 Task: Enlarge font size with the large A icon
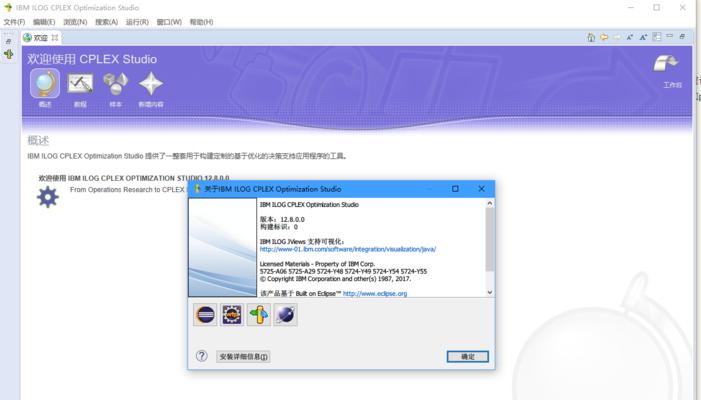pyautogui.click(x=643, y=37)
